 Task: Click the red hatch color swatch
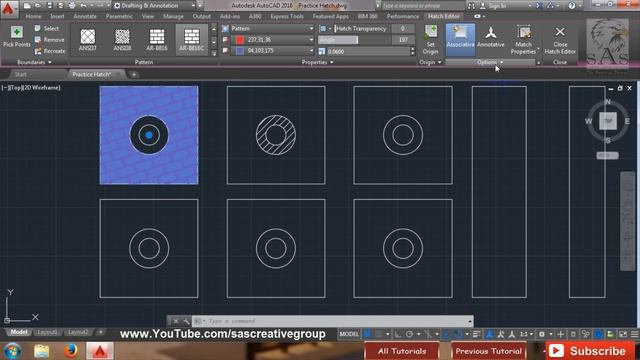(x=240, y=40)
